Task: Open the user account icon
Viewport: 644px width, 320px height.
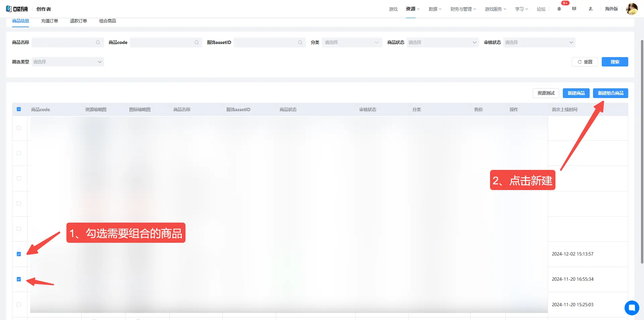Action: tap(590, 9)
